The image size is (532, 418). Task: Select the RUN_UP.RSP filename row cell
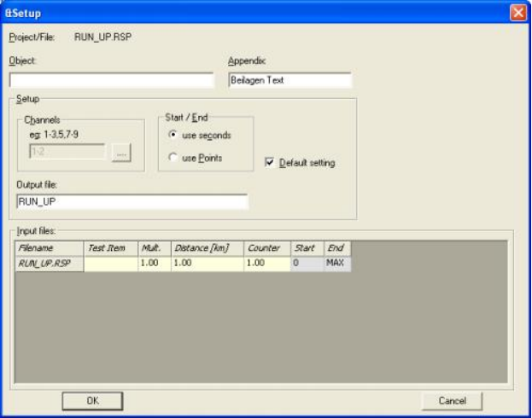point(50,264)
